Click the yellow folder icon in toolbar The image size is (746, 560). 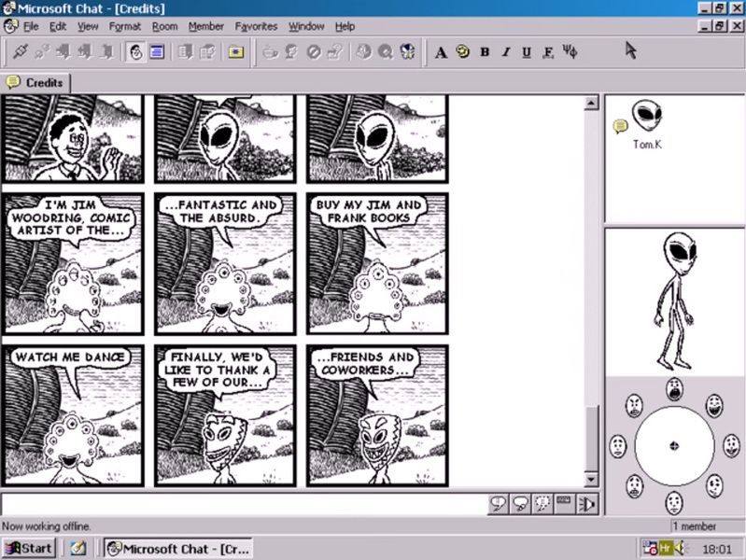point(236,51)
